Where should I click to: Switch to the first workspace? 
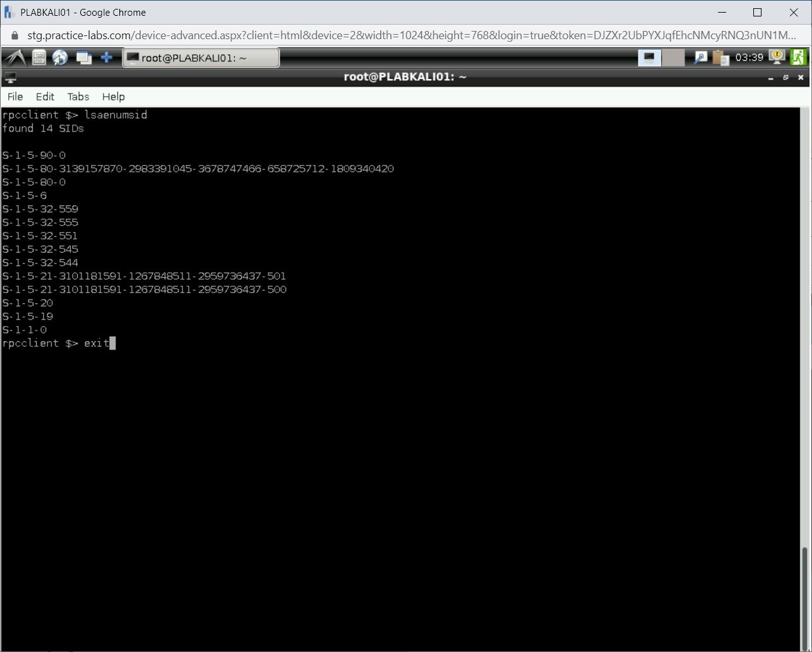click(x=649, y=58)
